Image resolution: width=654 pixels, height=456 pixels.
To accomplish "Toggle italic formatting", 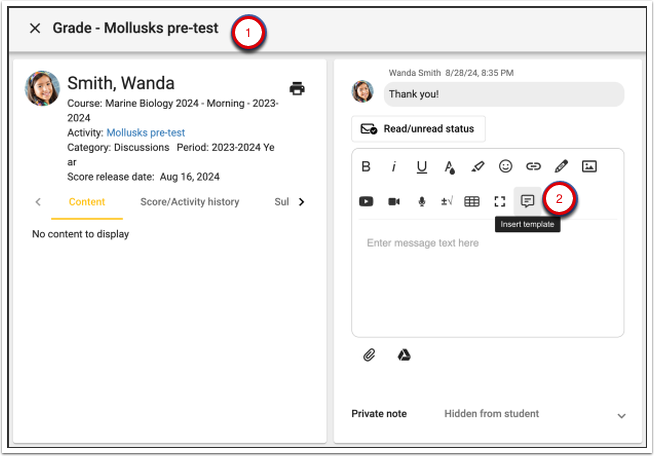I will tap(394, 167).
